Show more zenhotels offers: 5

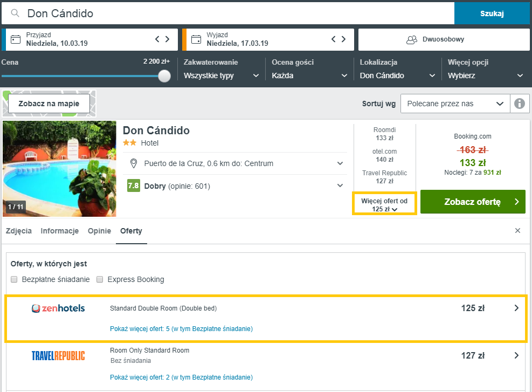click(x=181, y=328)
